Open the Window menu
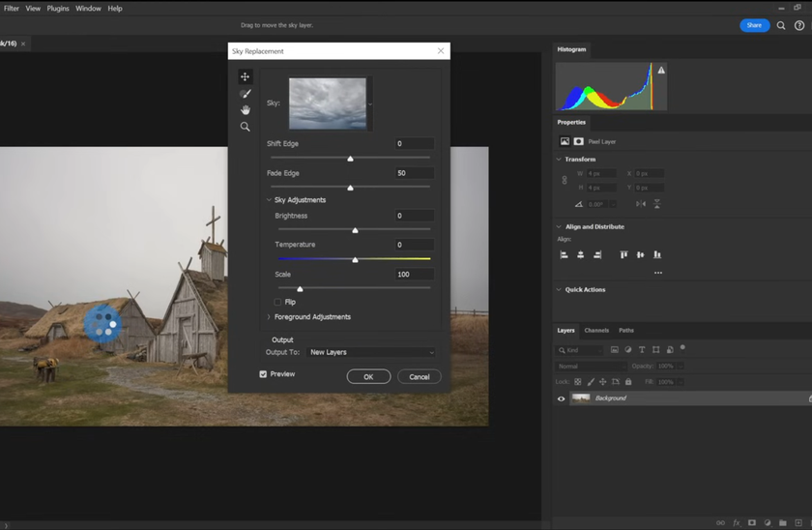812x530 pixels. [x=89, y=9]
